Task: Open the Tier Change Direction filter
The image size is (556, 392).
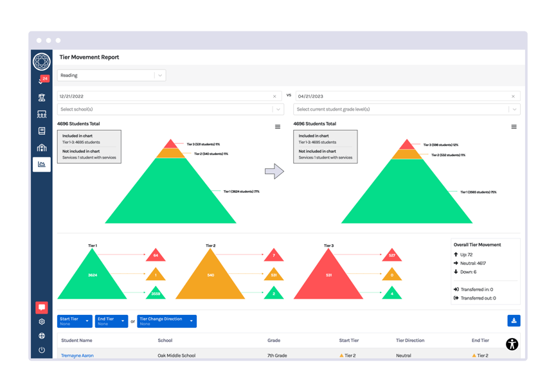Action: click(x=166, y=321)
